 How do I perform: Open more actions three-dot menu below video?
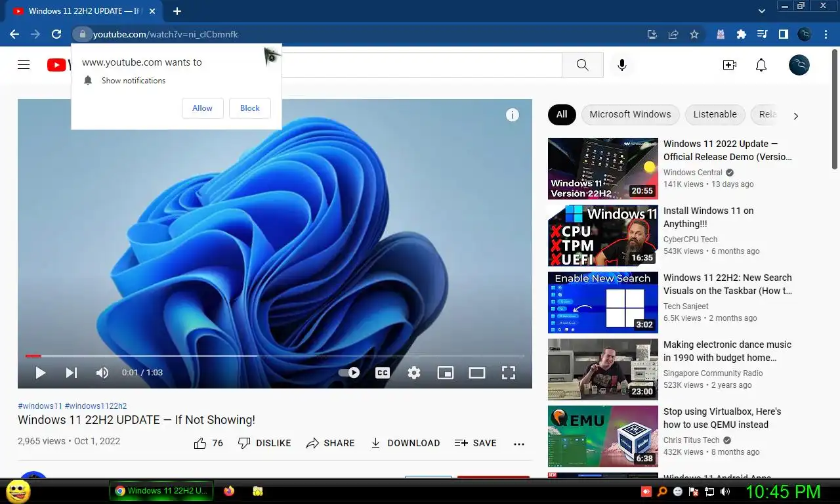pos(519,444)
